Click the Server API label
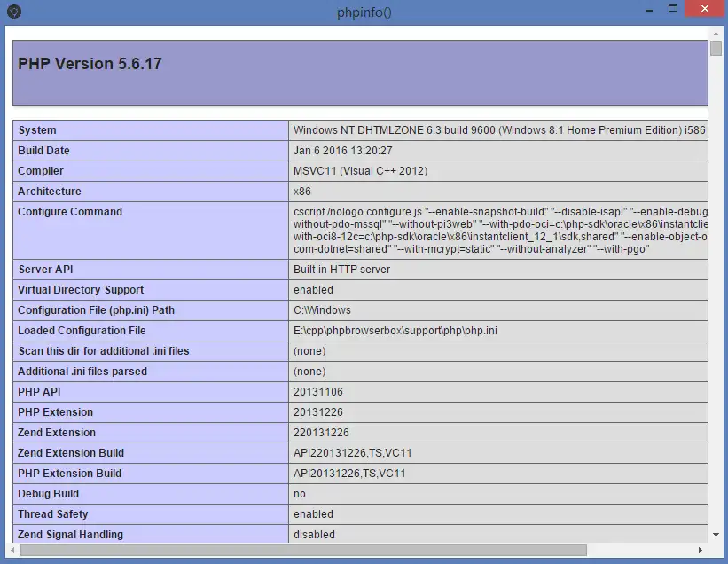Viewport: 728px width, 564px height. 45,270
